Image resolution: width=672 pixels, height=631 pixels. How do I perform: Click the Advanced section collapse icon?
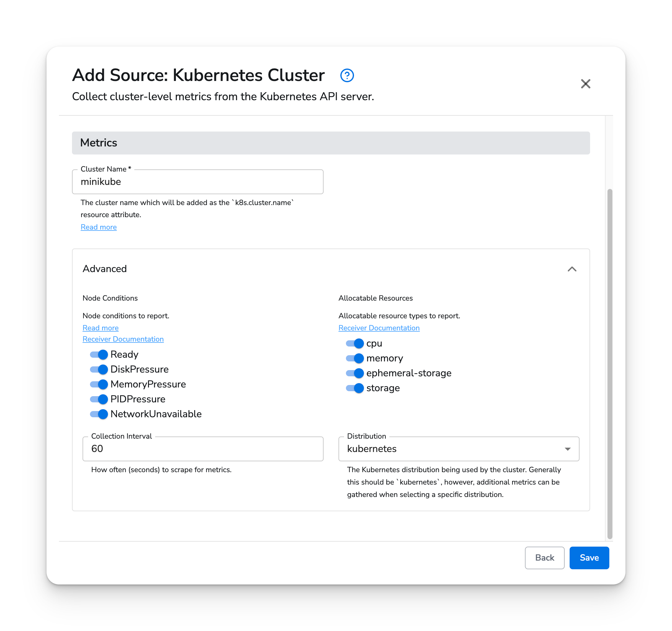click(x=572, y=269)
